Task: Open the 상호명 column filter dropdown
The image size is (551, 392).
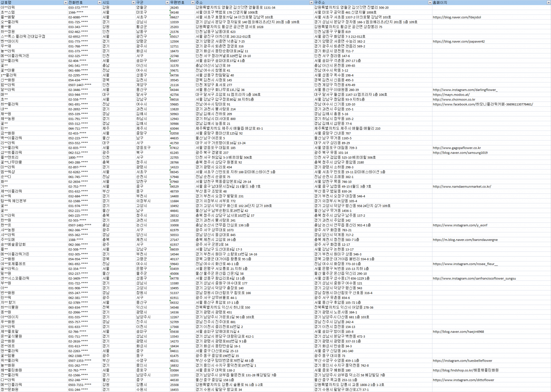Action: coord(65,3)
